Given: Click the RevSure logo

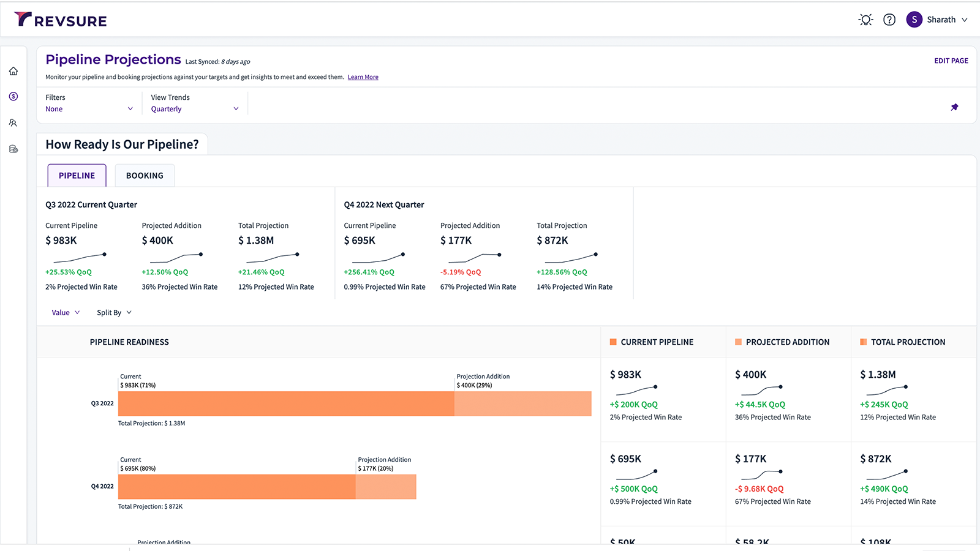Looking at the screenshot, I should (x=60, y=20).
